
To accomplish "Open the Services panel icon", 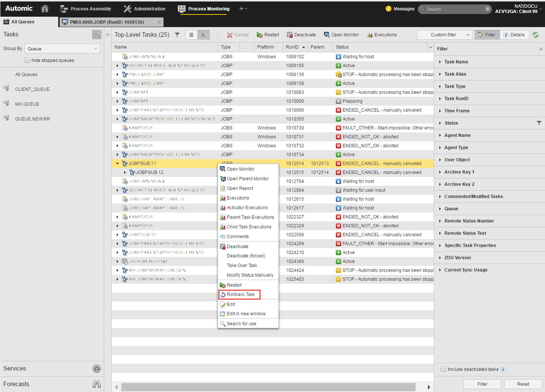I will (97, 368).
